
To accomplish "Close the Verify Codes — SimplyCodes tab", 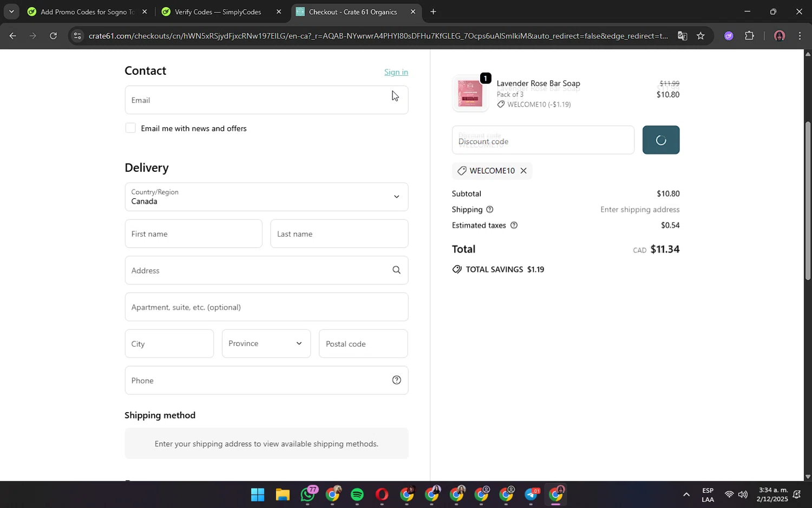I will pyautogui.click(x=279, y=11).
